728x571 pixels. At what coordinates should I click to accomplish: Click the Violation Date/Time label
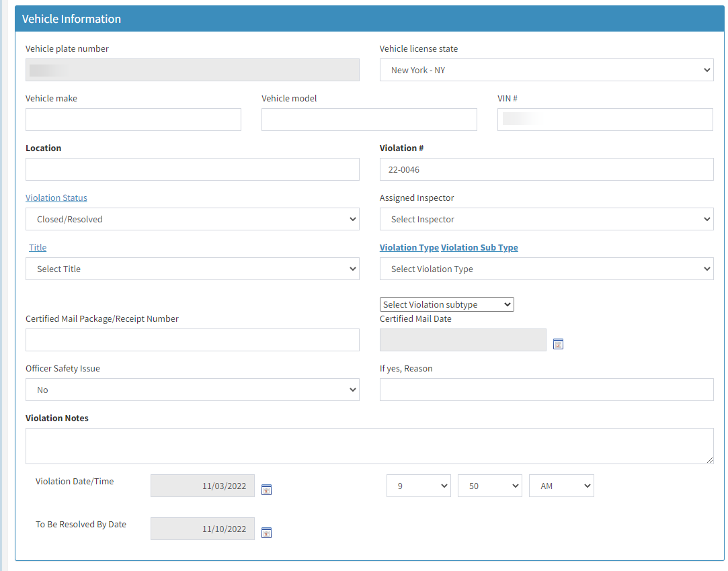(75, 481)
